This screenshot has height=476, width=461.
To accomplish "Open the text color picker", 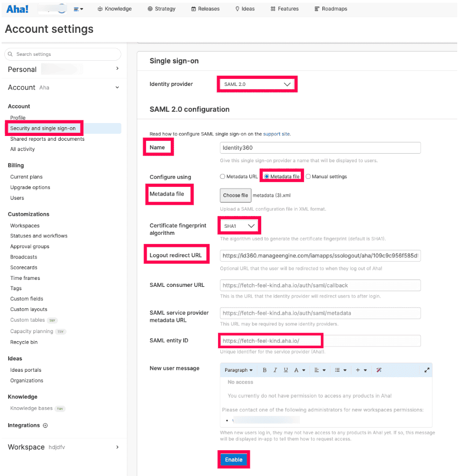I will click(299, 370).
